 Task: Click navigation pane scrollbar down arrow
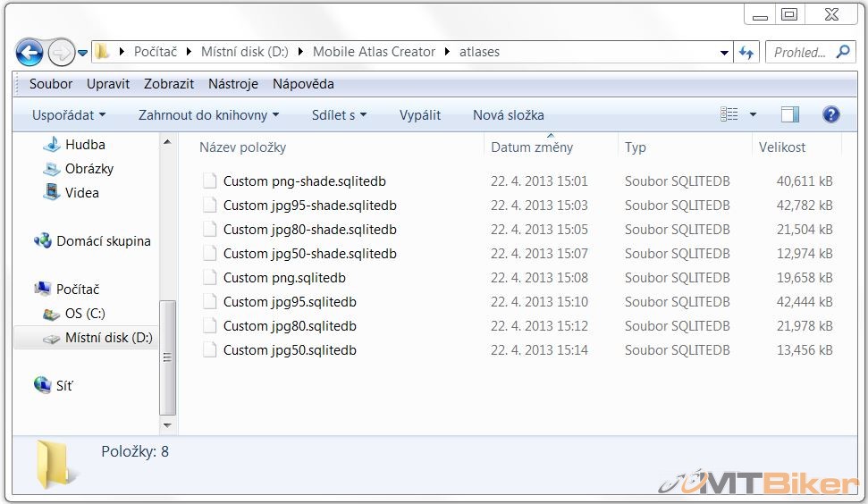tap(167, 424)
